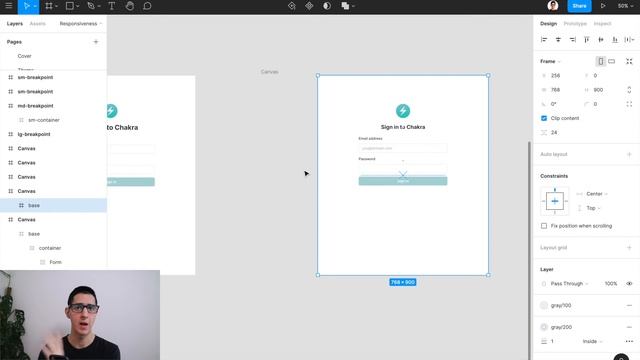This screenshot has width=640, height=360.
Task: Click the gray/100 fill color swatch
Action: pos(544,305)
